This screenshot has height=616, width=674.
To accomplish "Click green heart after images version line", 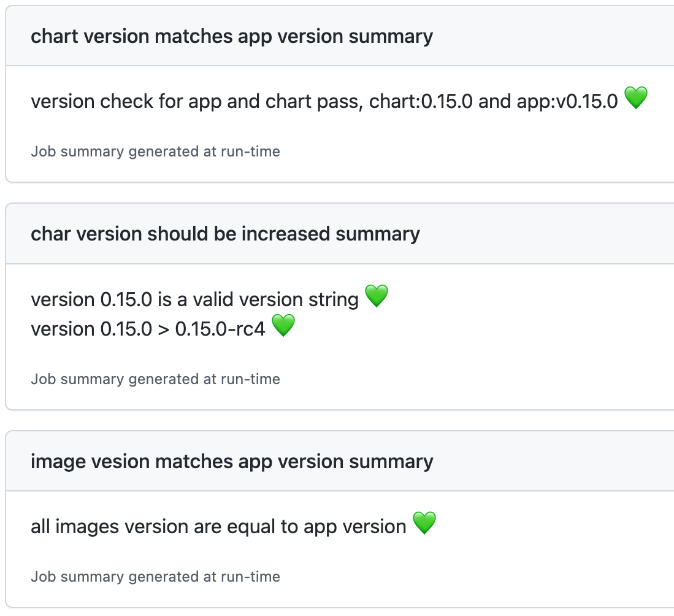I will (424, 523).
